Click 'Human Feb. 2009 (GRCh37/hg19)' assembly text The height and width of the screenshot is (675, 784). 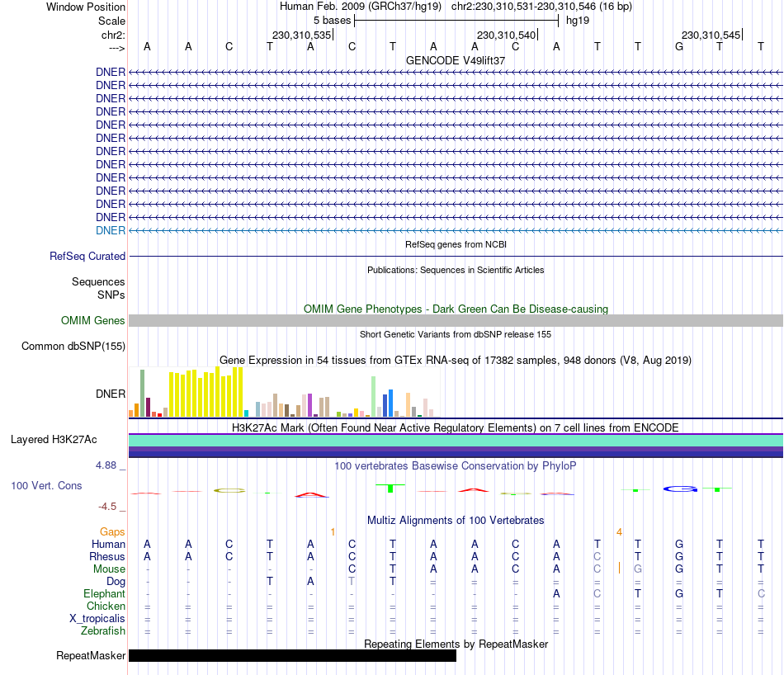click(x=361, y=7)
